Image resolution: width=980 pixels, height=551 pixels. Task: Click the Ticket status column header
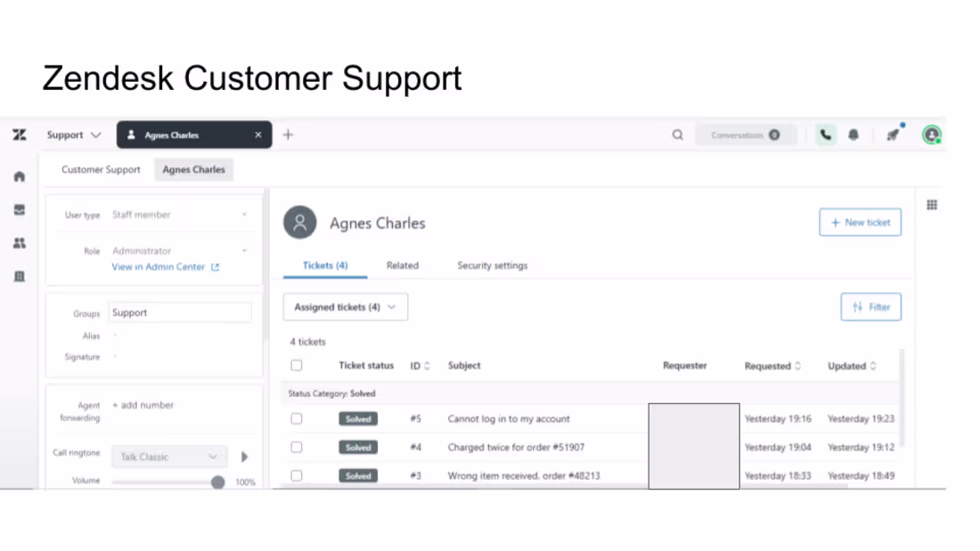pos(365,366)
